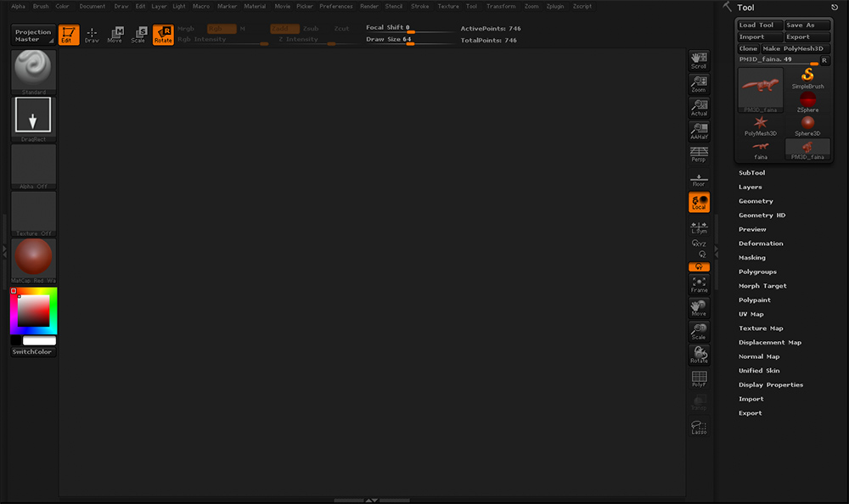Open the DragRect stroke selector
849x504 pixels.
point(34,120)
